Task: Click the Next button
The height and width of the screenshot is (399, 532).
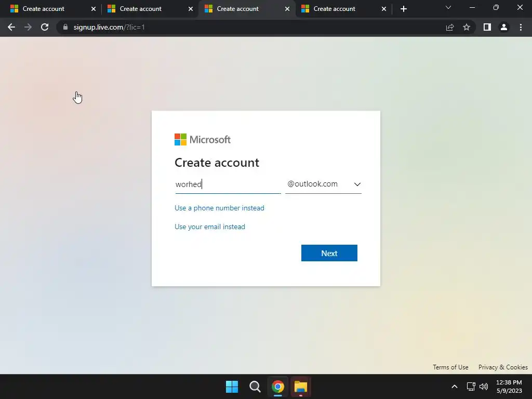Action: [329, 253]
